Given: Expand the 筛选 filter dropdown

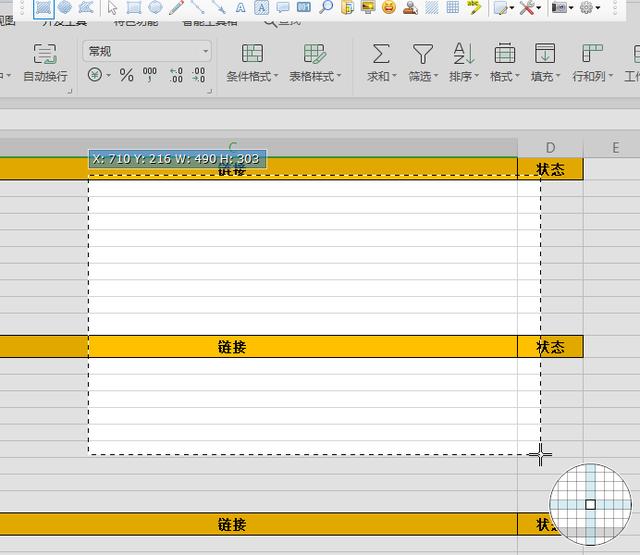Looking at the screenshot, I should [x=423, y=62].
